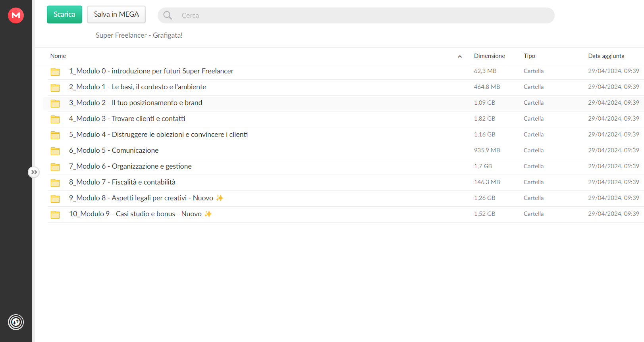This screenshot has width=644, height=342.
Task: Click the MEGA logo icon
Action: pyautogui.click(x=16, y=15)
